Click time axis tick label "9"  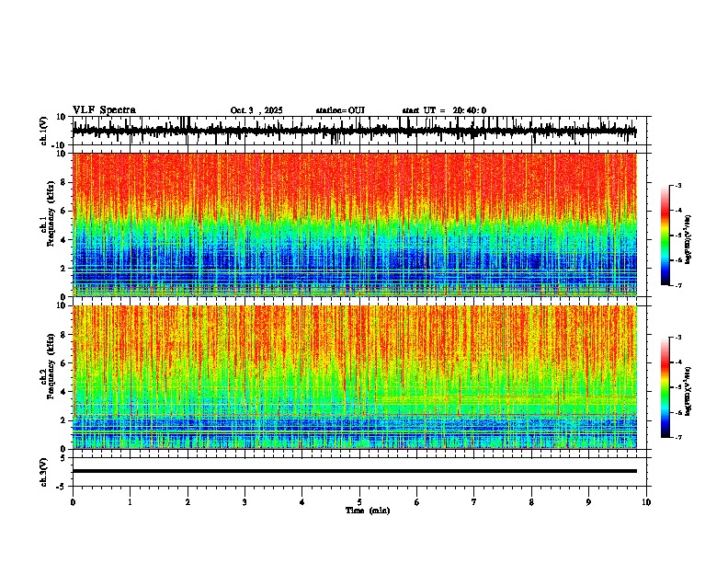(x=588, y=502)
